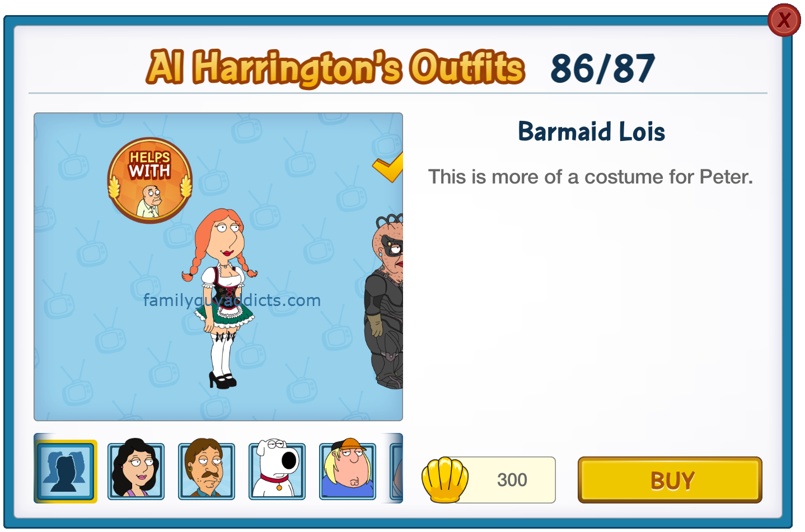805x532 pixels.
Task: Click the costume description about Peter
Action: 591,177
